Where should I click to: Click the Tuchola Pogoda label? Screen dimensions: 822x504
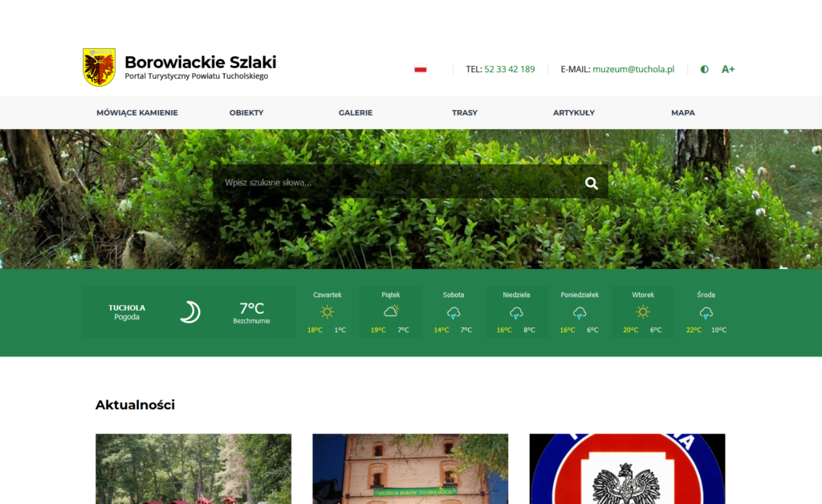pos(127,312)
